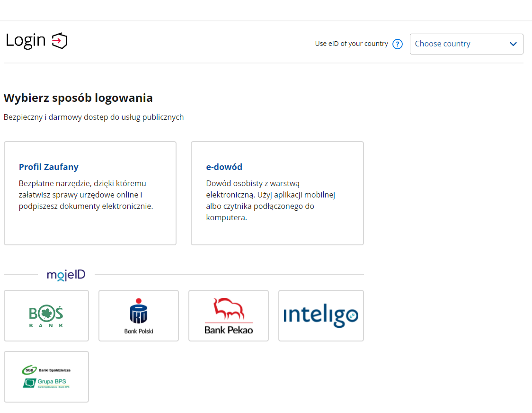Image resolution: width=532 pixels, height=413 pixels.
Task: Click the 'Use eID of your country' label
Action: 351,44
